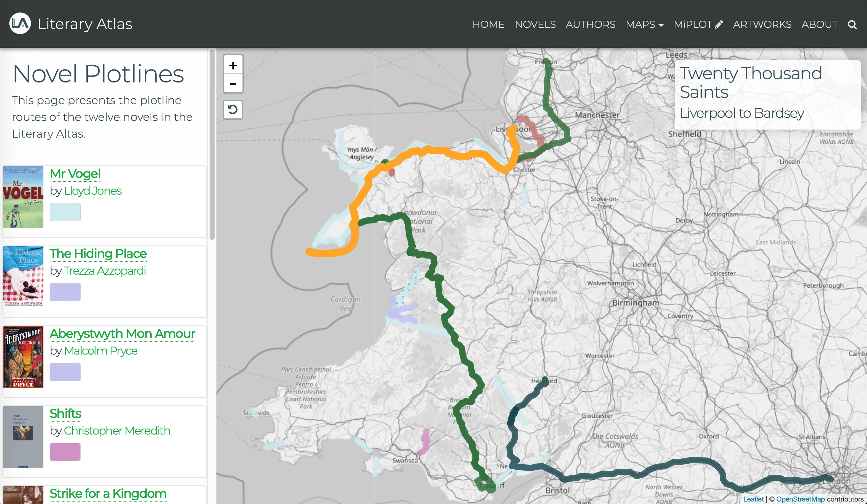
Task: Expand the AUTHORS navigation menu
Action: (590, 24)
